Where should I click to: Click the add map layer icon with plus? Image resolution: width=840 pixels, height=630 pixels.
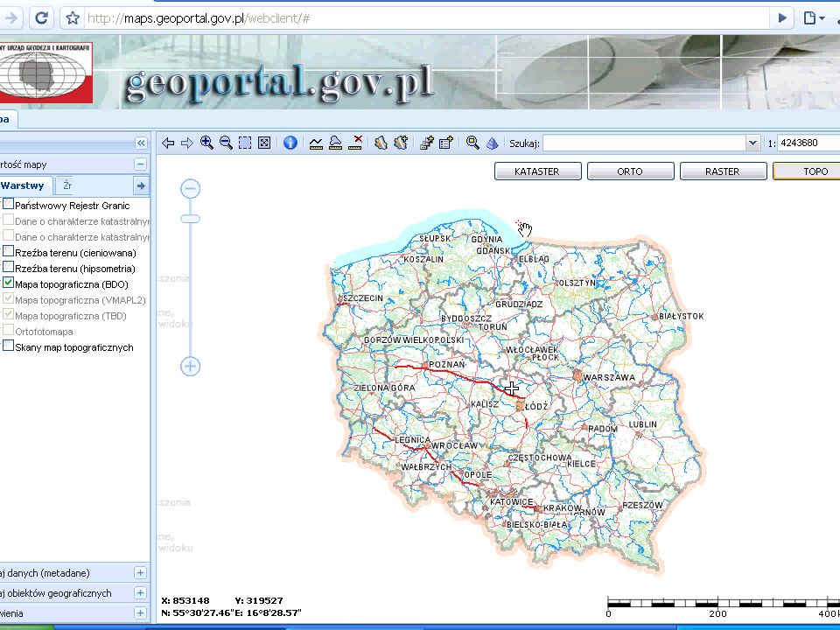pyautogui.click(x=401, y=143)
